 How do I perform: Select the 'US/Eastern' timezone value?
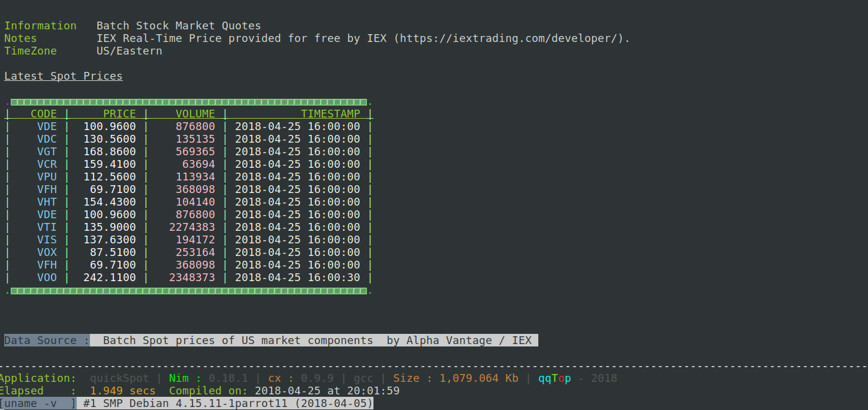coord(129,51)
